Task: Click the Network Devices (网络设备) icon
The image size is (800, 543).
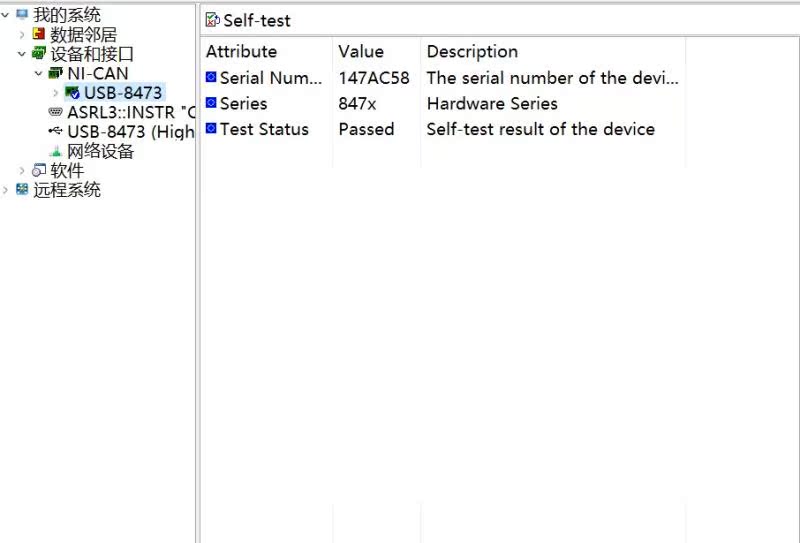Action: pyautogui.click(x=56, y=151)
